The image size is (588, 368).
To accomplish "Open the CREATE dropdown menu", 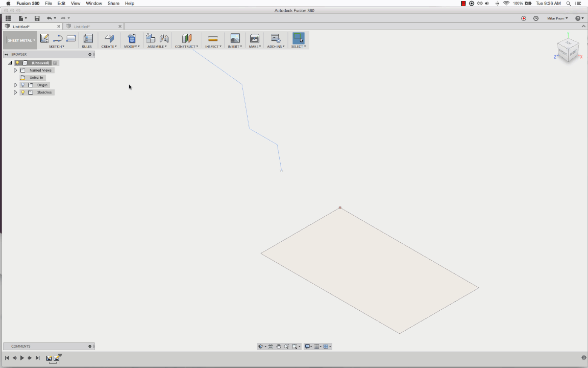I will point(109,47).
